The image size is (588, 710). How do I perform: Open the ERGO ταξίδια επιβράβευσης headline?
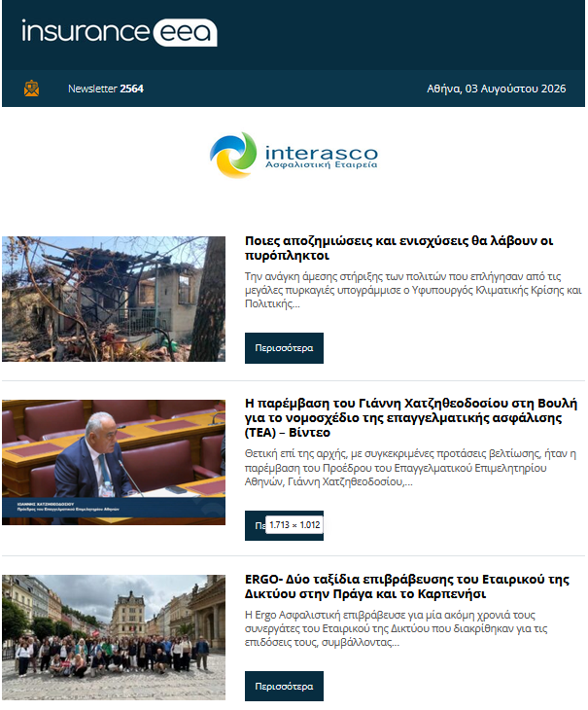(407, 586)
